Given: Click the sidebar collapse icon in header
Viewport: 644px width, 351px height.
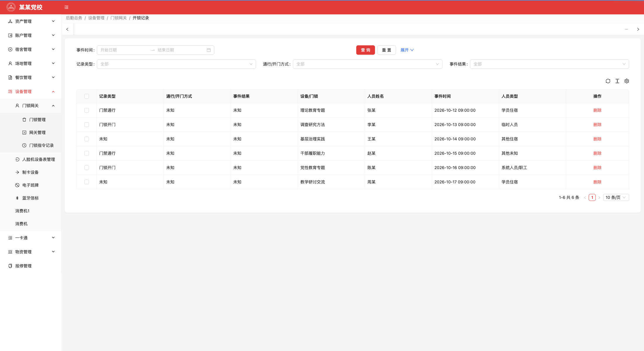Looking at the screenshot, I should coord(66,7).
